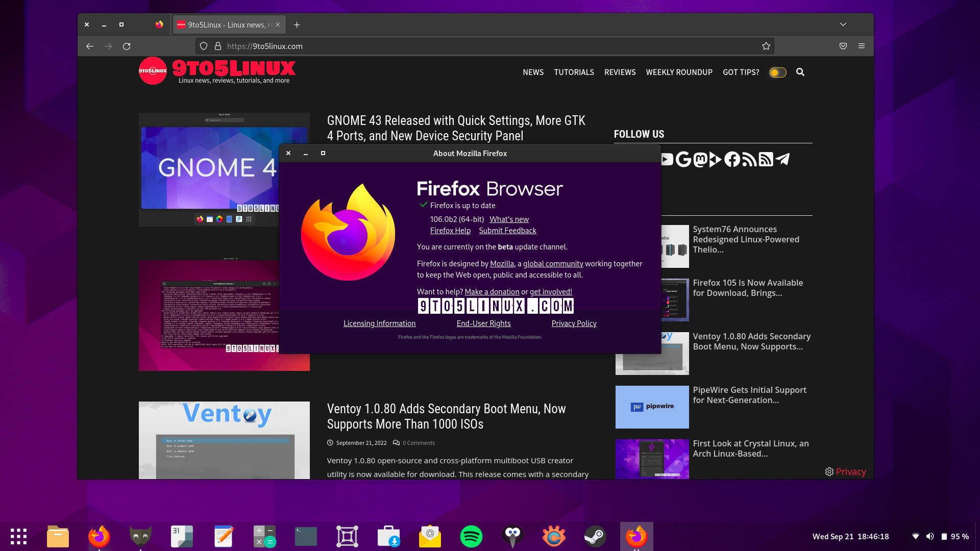This screenshot has height=551, width=980.
Task: Open GIMP from the dock
Action: (x=140, y=536)
